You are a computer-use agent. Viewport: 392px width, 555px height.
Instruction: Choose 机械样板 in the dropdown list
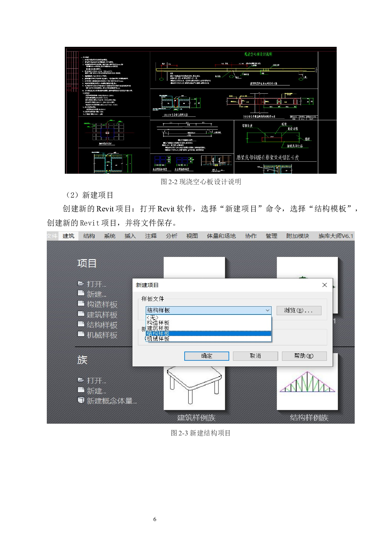[x=209, y=339]
